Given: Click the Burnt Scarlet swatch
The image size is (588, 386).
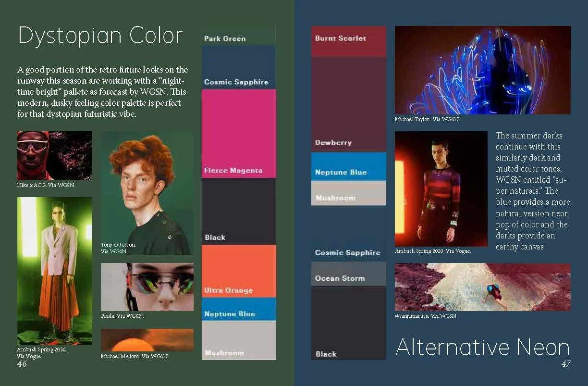Looking at the screenshot, I should pyautogui.click(x=348, y=42).
